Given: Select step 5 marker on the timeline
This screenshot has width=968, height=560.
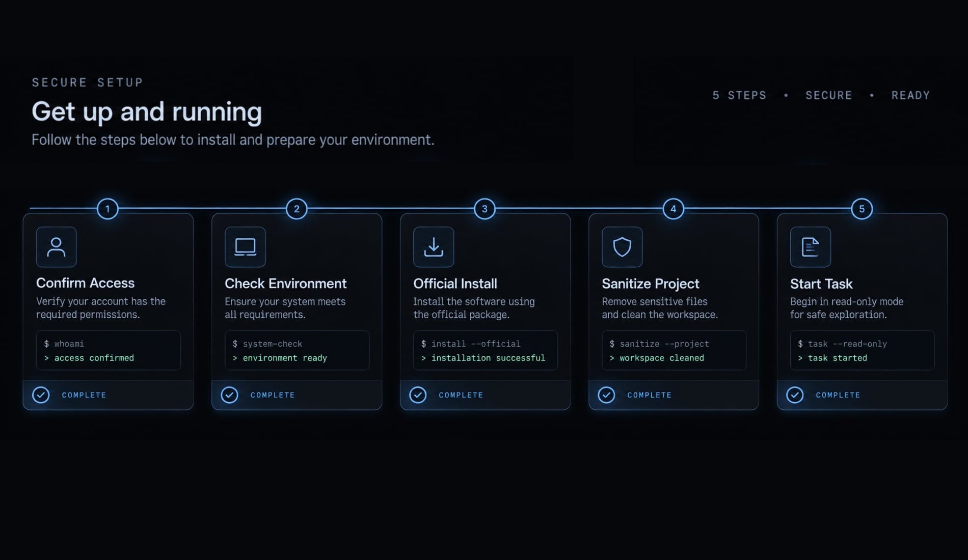Looking at the screenshot, I should 862,209.
